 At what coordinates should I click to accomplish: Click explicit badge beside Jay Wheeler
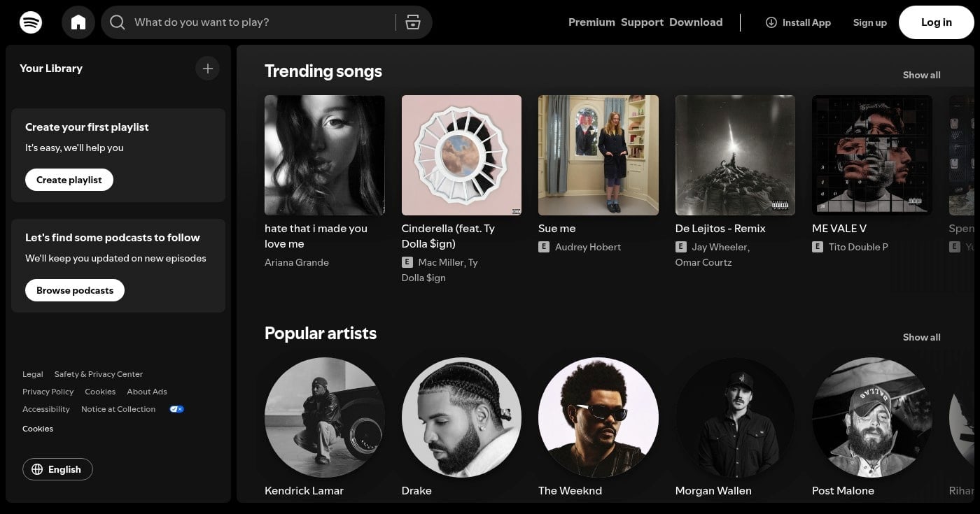(x=681, y=247)
